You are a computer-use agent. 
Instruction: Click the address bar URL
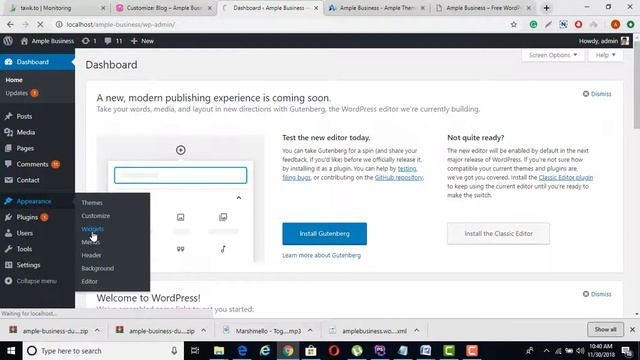click(121, 24)
